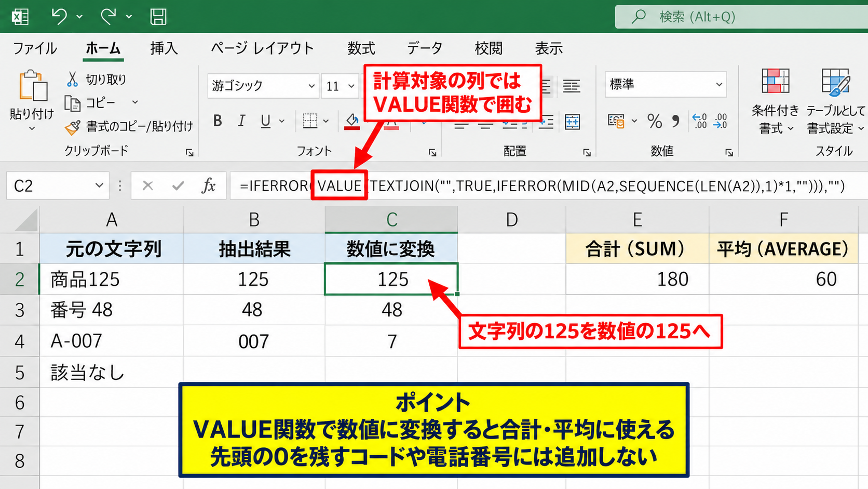Click the merge cells icon in 配置
868x489 pixels.
point(573,122)
